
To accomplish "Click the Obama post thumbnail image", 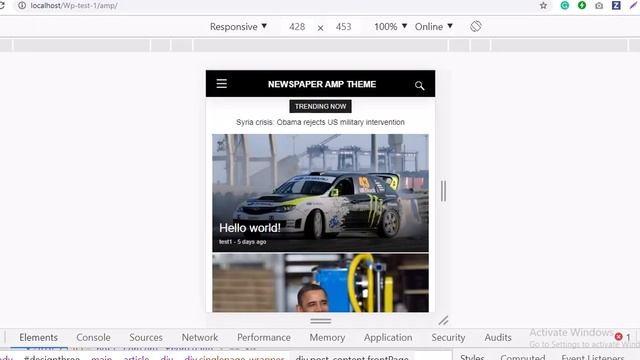I will [x=320, y=283].
